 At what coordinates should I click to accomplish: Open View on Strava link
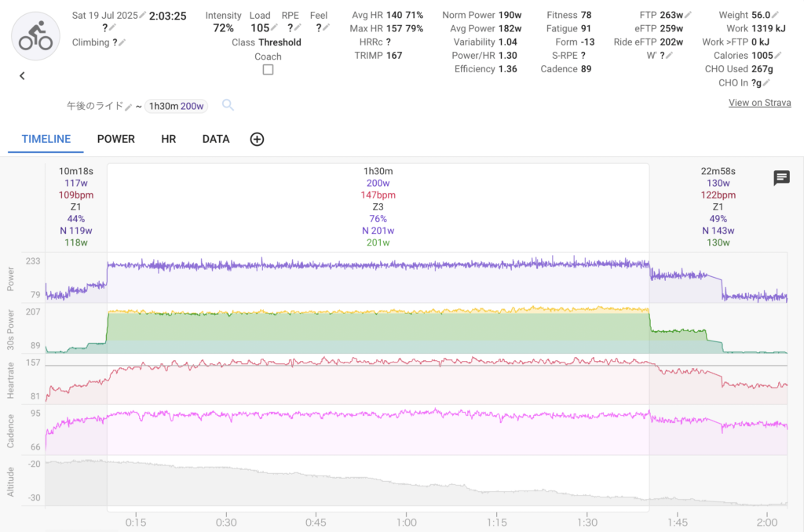coord(759,103)
